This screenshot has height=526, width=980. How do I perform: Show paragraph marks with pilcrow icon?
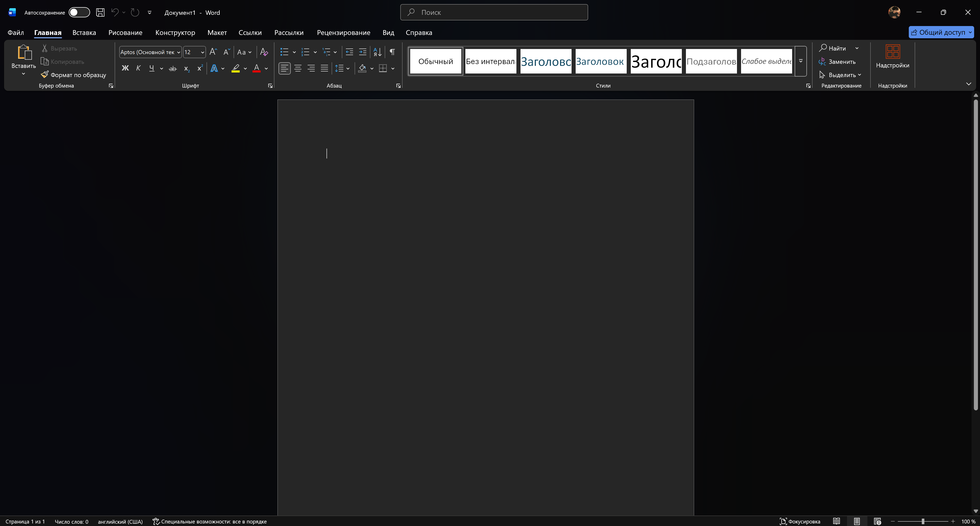pyautogui.click(x=392, y=52)
